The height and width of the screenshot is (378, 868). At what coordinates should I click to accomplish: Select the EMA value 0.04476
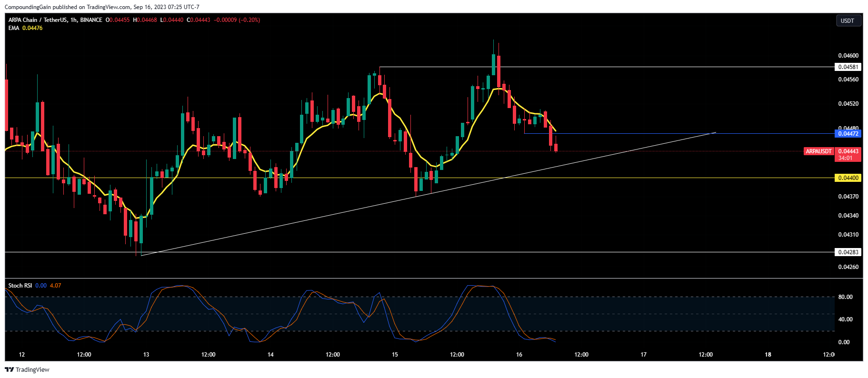click(32, 28)
